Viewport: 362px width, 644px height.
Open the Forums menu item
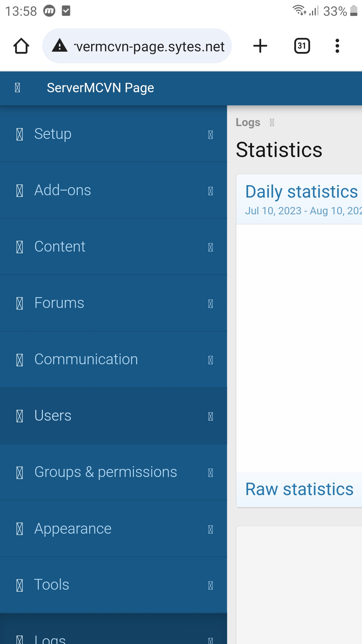(x=59, y=303)
